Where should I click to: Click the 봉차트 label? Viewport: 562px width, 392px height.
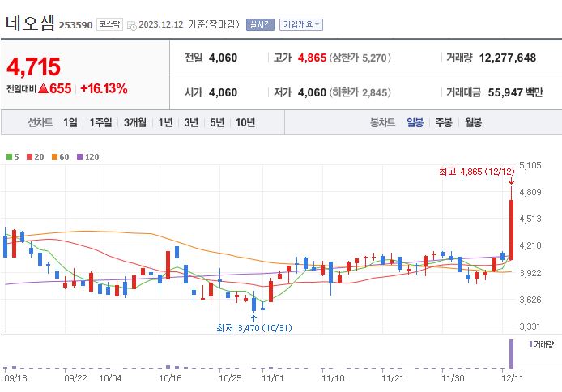[x=383, y=122]
